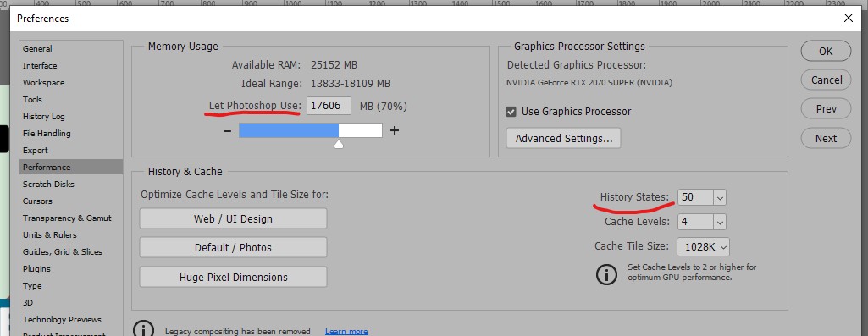868x336 pixels.
Task: Click the Available RAM value 25152 MB
Action: [x=334, y=65]
